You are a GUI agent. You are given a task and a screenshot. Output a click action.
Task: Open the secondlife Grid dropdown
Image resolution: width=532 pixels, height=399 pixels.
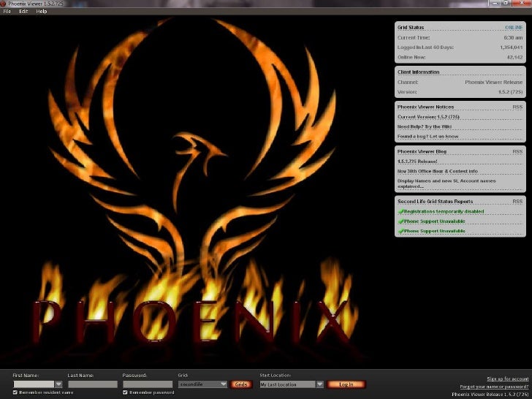click(x=202, y=384)
